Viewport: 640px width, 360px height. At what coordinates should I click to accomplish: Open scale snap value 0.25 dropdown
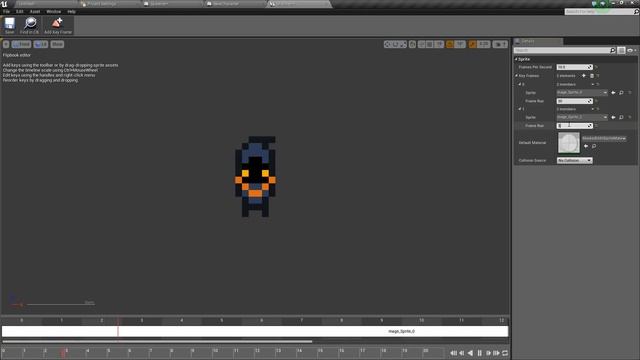click(x=484, y=44)
